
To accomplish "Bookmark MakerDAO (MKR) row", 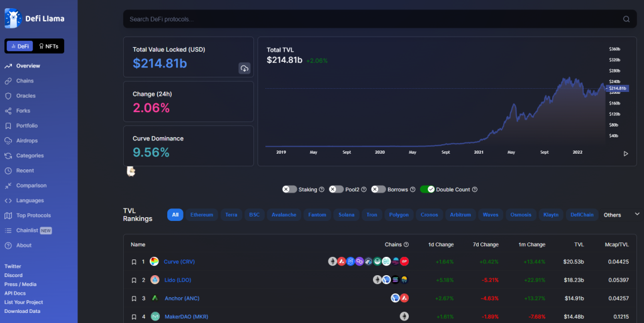I will tap(134, 317).
